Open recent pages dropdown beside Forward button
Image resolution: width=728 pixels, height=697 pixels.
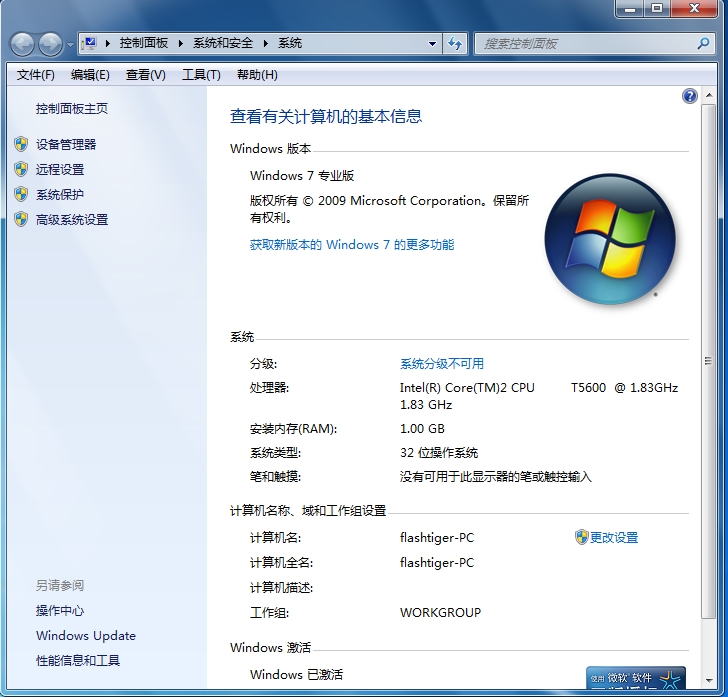coord(70,45)
